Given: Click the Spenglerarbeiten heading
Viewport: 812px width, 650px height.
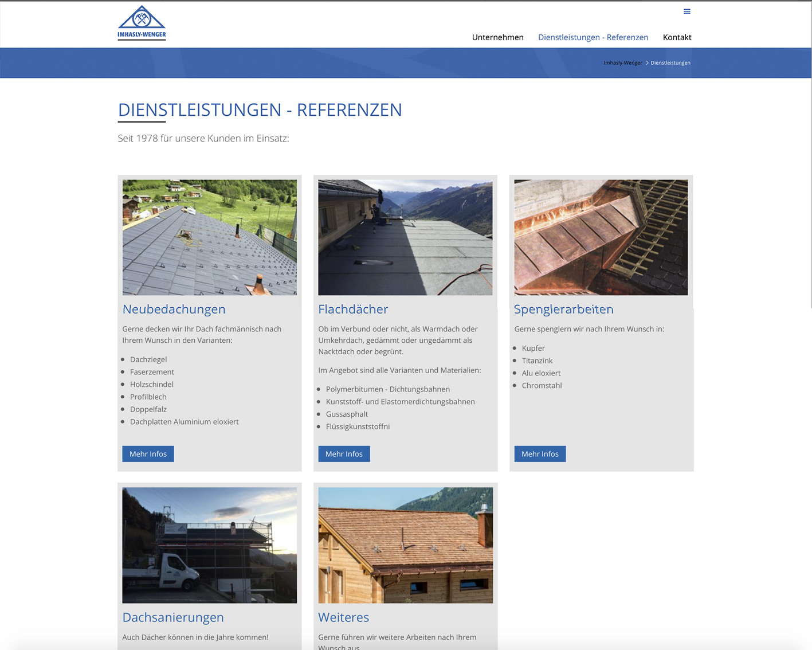Looking at the screenshot, I should [x=563, y=310].
